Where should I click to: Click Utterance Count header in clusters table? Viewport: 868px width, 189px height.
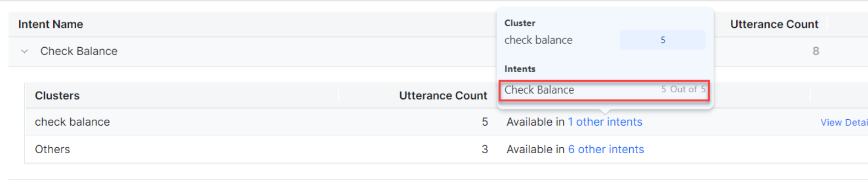[x=442, y=96]
